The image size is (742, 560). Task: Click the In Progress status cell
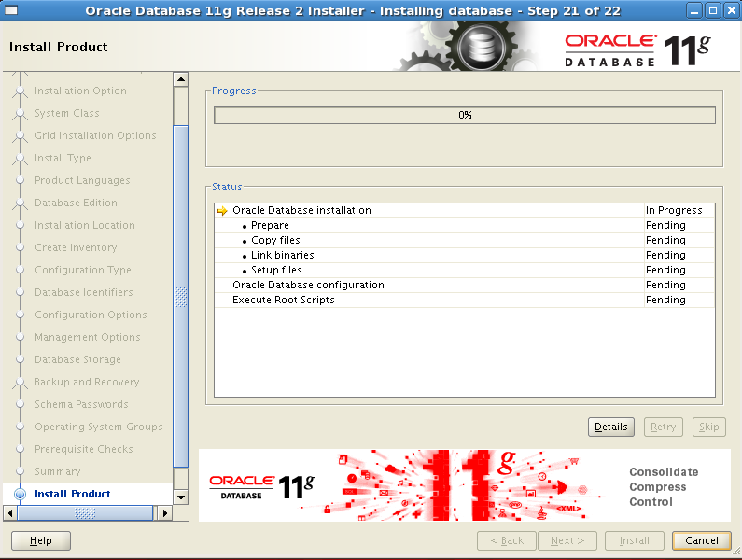[679, 210]
